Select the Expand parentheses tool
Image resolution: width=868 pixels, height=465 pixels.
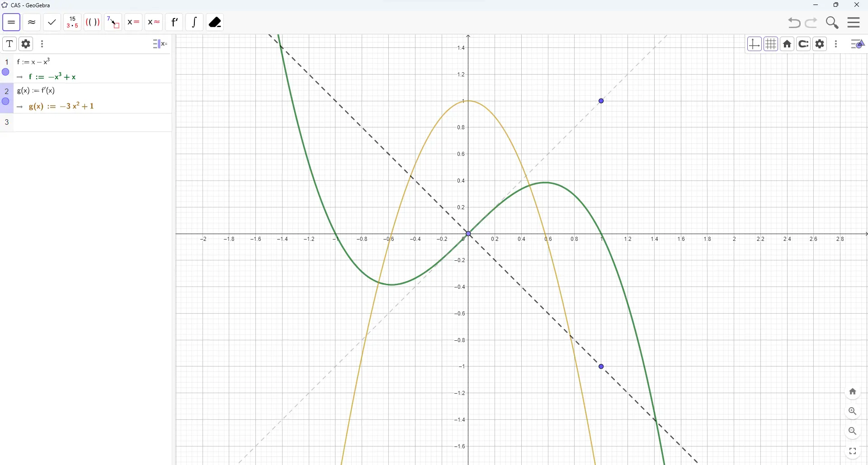[93, 22]
